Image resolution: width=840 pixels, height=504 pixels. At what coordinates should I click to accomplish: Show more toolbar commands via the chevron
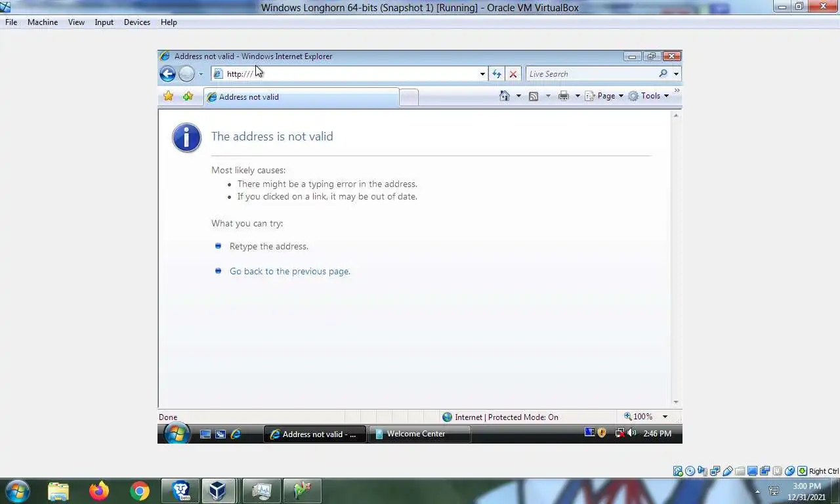coord(677,91)
